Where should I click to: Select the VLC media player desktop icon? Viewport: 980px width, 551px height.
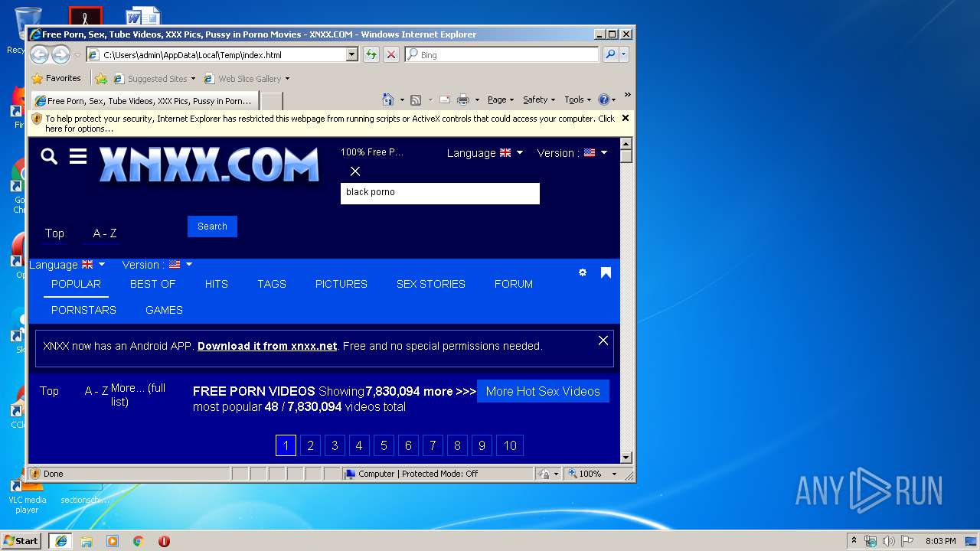pos(27,494)
